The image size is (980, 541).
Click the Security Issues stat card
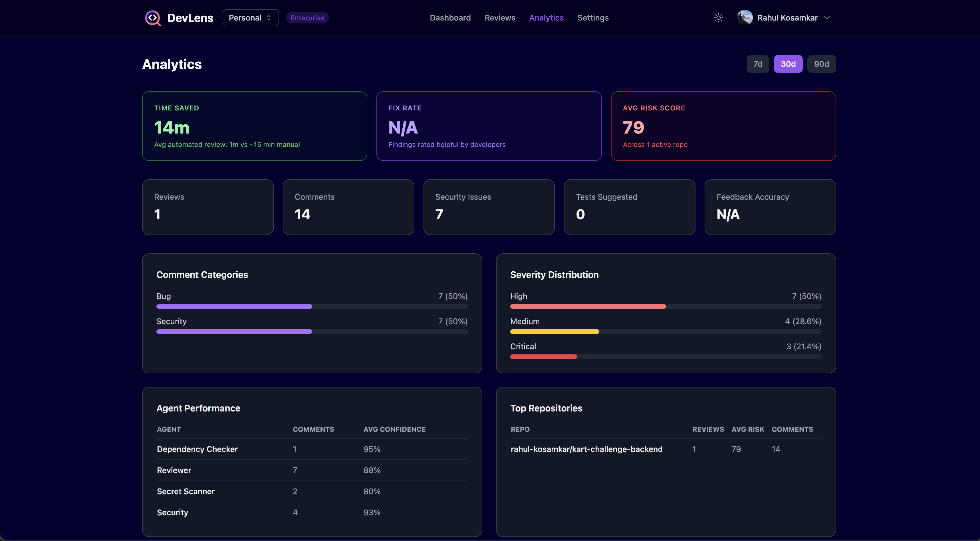(x=489, y=207)
